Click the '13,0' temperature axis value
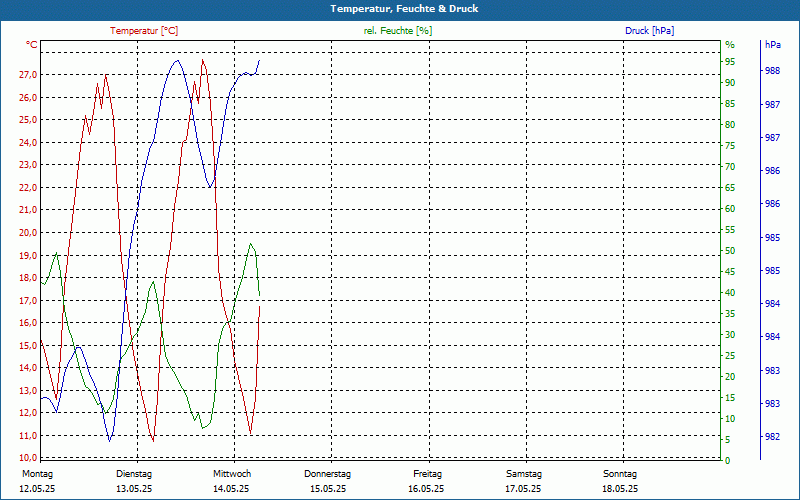Image resolution: width=800 pixels, height=500 pixels. click(x=28, y=390)
